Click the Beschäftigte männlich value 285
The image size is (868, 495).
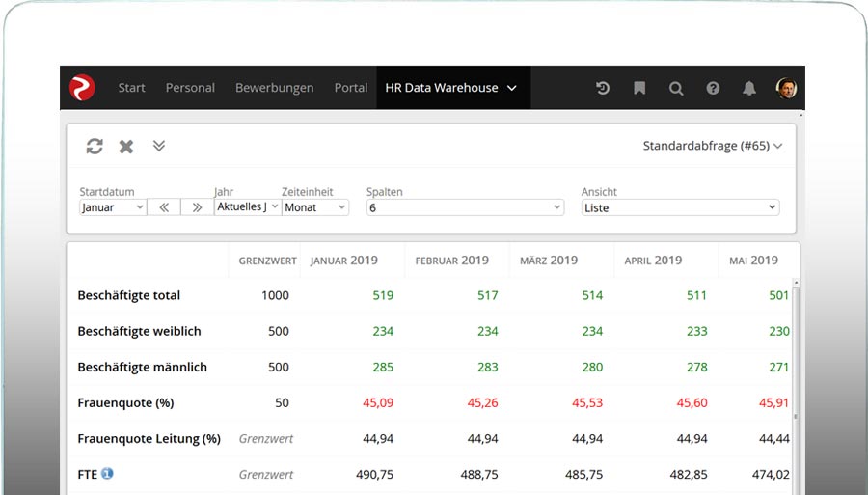(383, 367)
